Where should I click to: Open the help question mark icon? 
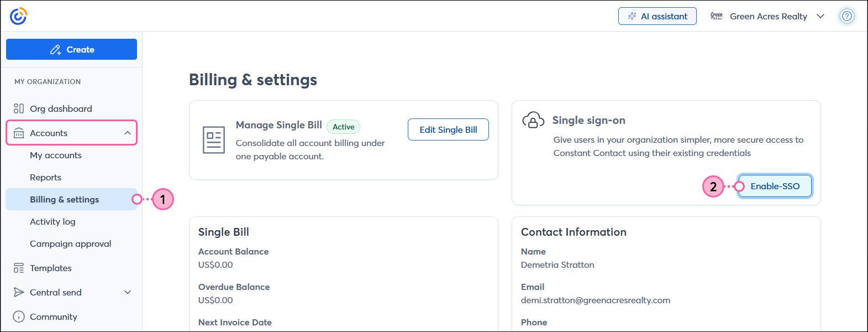pyautogui.click(x=846, y=16)
